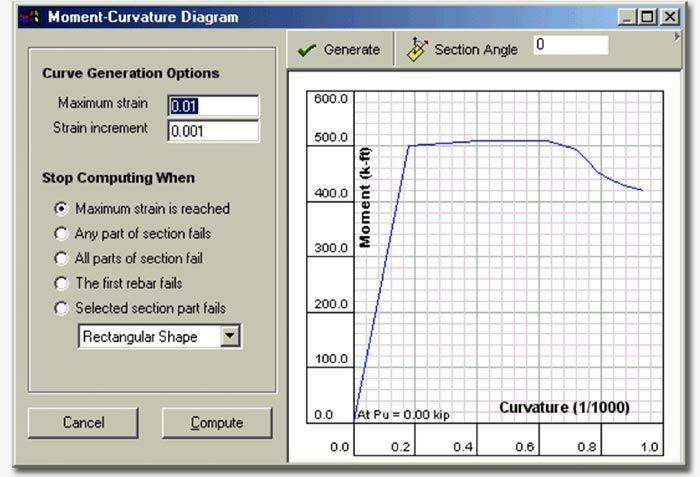Click the Generate green checkmark icon

308,50
